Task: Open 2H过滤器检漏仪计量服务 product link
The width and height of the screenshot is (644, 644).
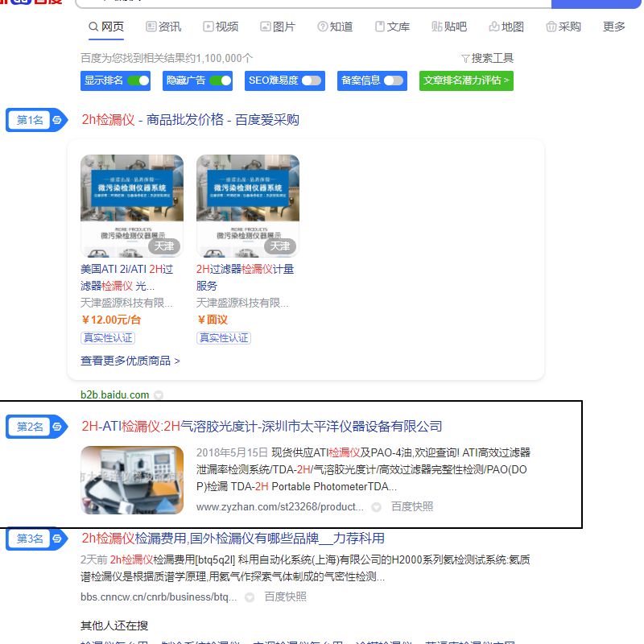Action: click(x=246, y=277)
